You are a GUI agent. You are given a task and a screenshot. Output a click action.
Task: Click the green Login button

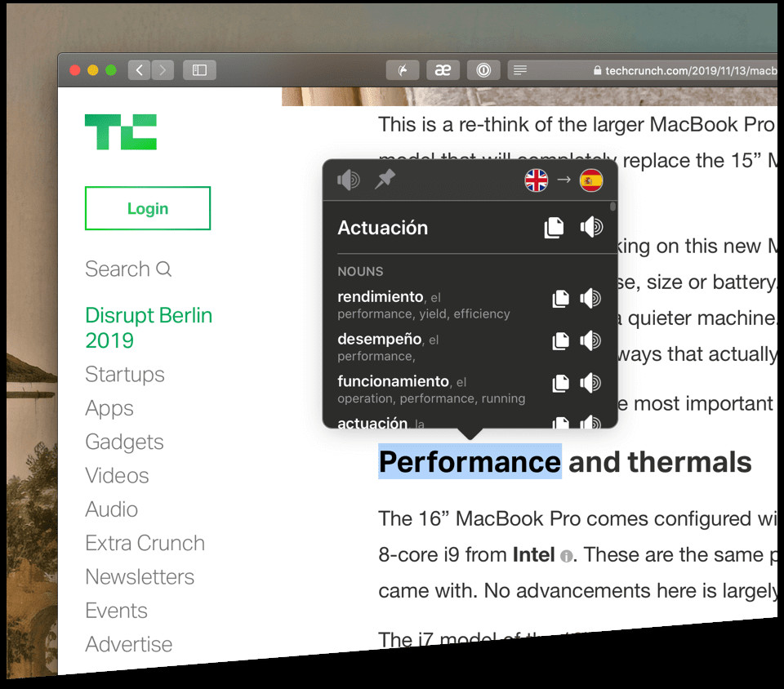148,208
